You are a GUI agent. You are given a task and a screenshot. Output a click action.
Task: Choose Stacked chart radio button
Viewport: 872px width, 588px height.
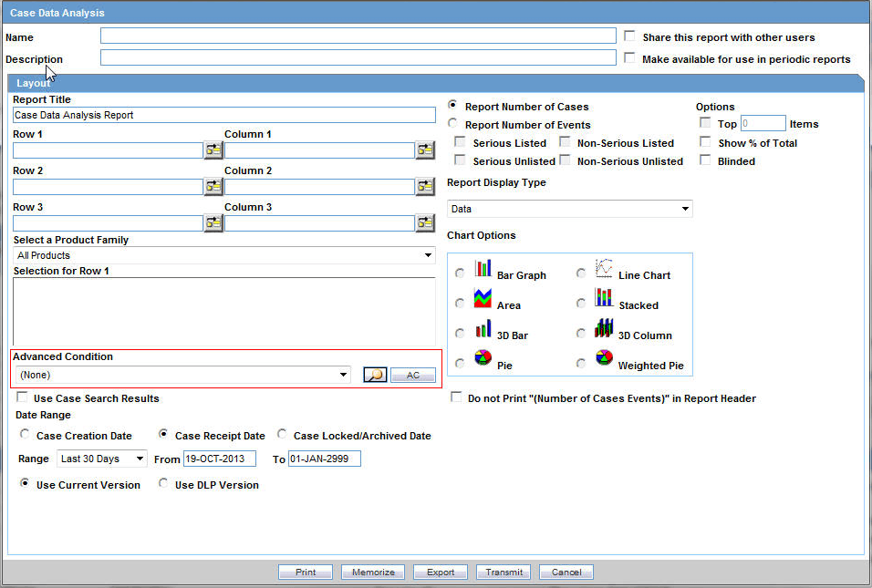[x=581, y=304]
